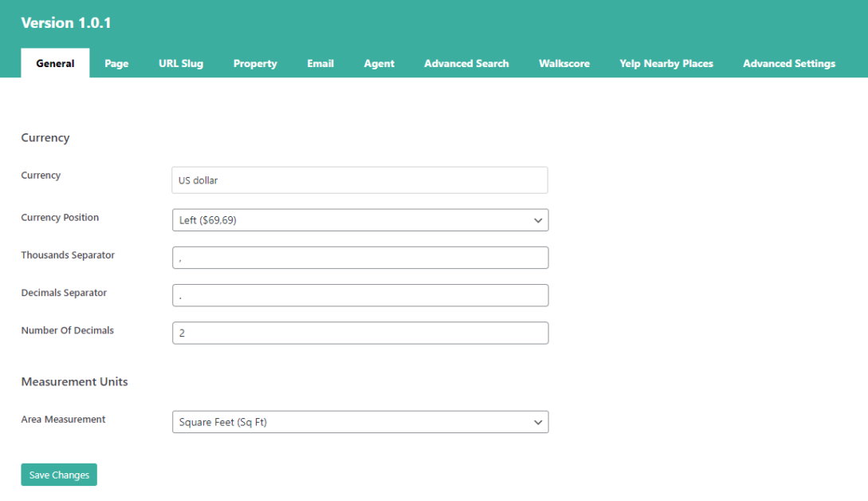Switch to the Agent tab
This screenshot has width=868, height=501.
379,63
